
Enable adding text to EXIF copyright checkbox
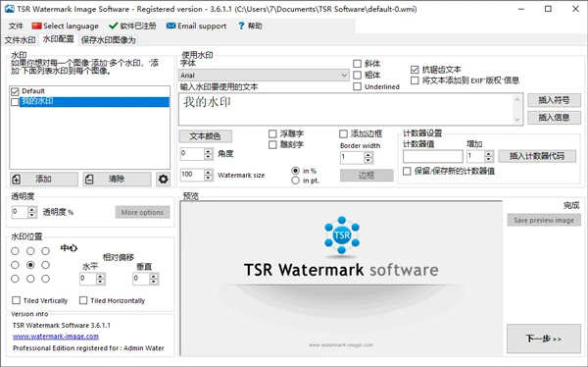[x=415, y=80]
